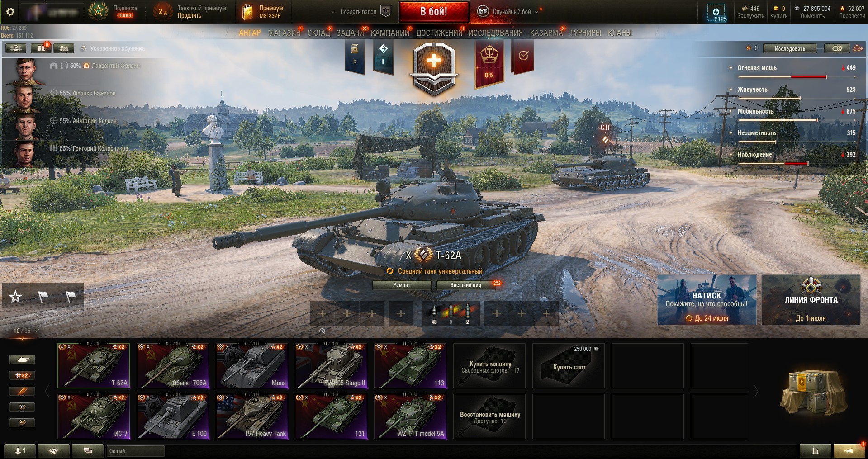Open the settings gear menu

10,12
